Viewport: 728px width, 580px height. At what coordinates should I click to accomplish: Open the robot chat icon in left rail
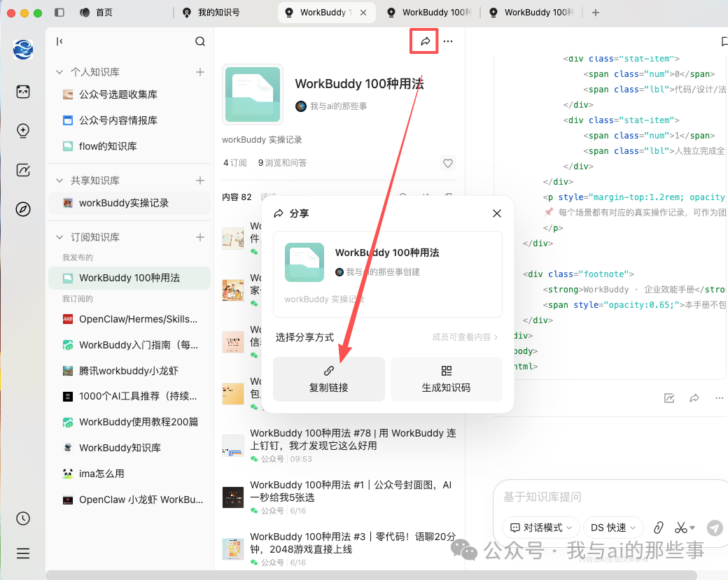point(22,92)
